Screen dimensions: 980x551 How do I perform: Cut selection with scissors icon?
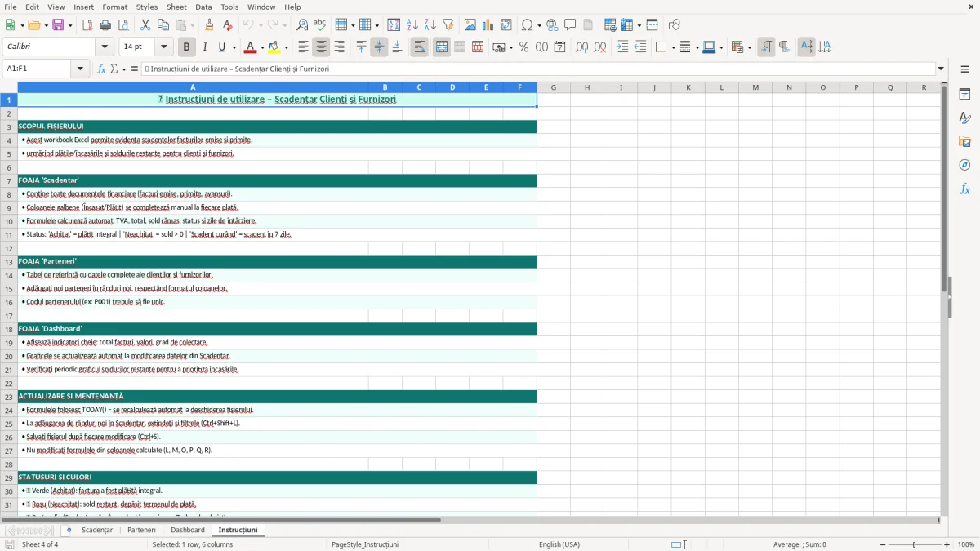145,25
